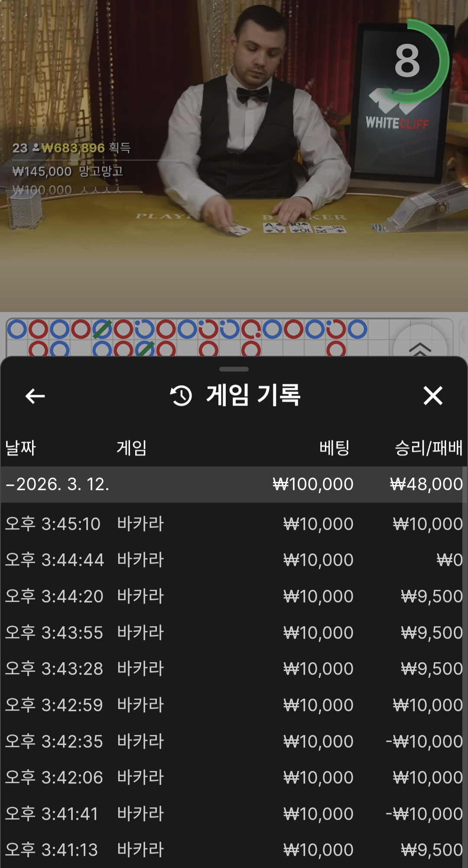This screenshot has height=868, width=468.
Task: View the 오후 3:42:06 baccarat record
Action: 234,777
